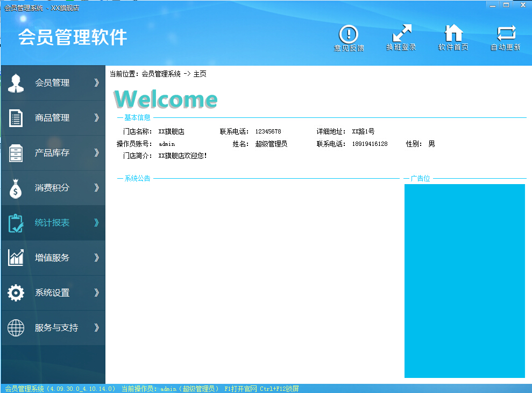This screenshot has width=532, height=393.
Task: Expand the 系统设置 chevron arrow
Action: (x=96, y=293)
